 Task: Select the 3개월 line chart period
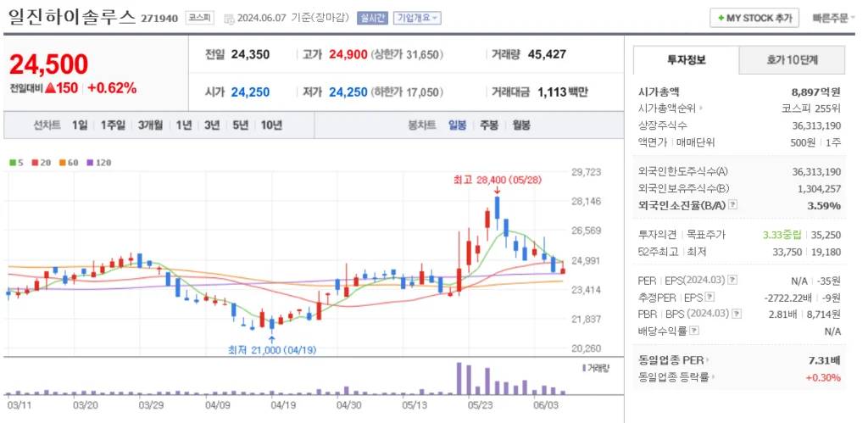pyautogui.click(x=151, y=125)
